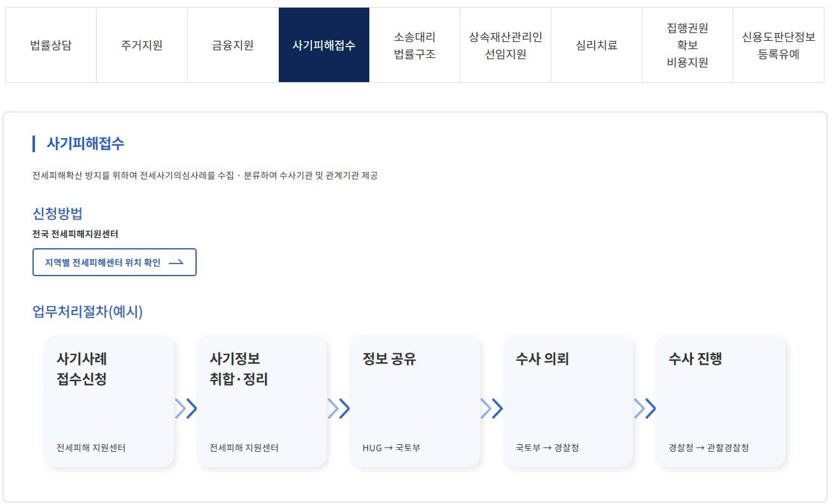This screenshot has height=504, width=834.
Task: Open the 주거지원 tab
Action: point(141,45)
